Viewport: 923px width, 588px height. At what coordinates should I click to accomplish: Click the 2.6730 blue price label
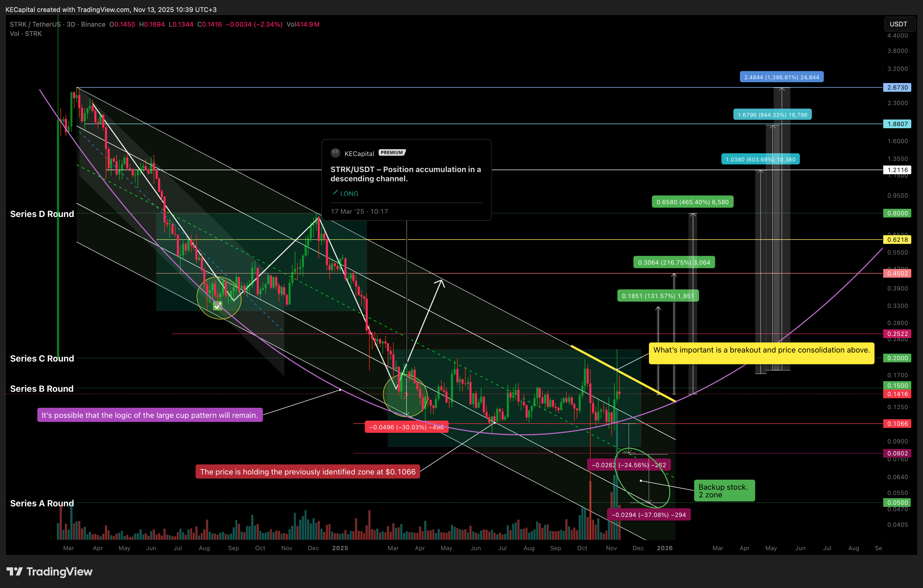click(x=897, y=87)
